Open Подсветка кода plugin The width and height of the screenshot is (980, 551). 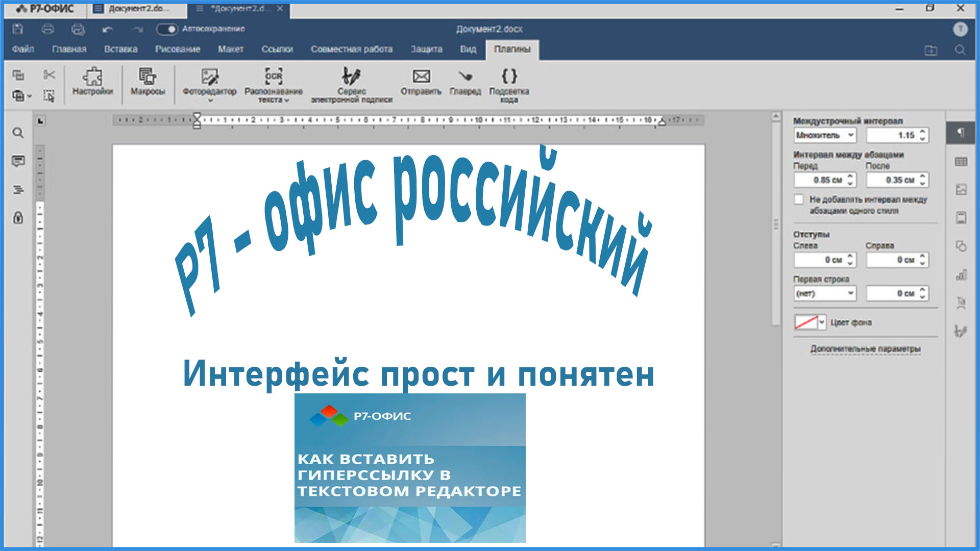509,85
